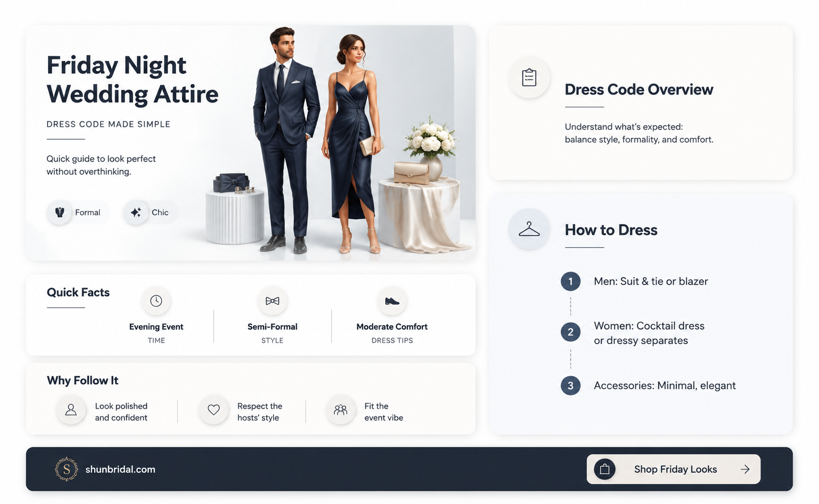Click the Understand what's expected description
Screen dimensions: 819x504
pyautogui.click(x=639, y=133)
